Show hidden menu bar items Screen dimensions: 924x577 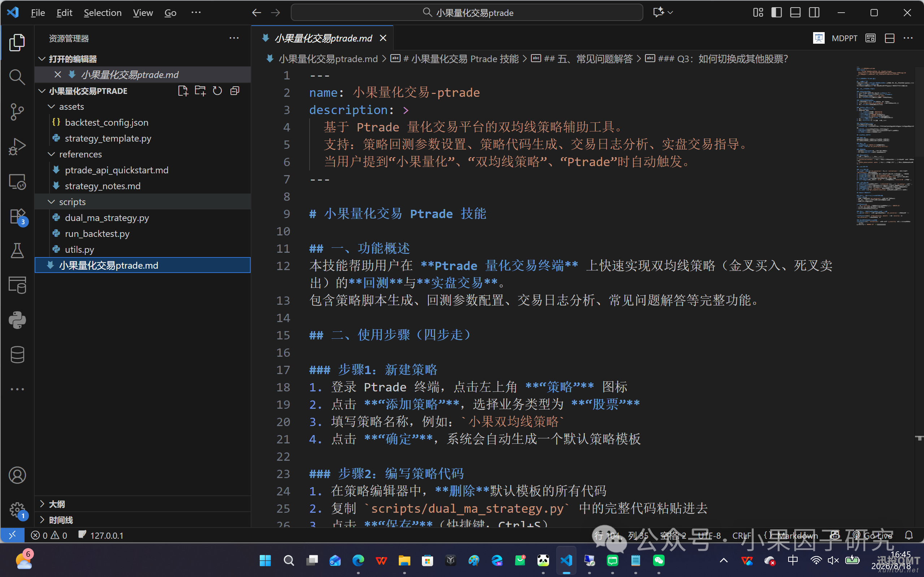(x=196, y=13)
